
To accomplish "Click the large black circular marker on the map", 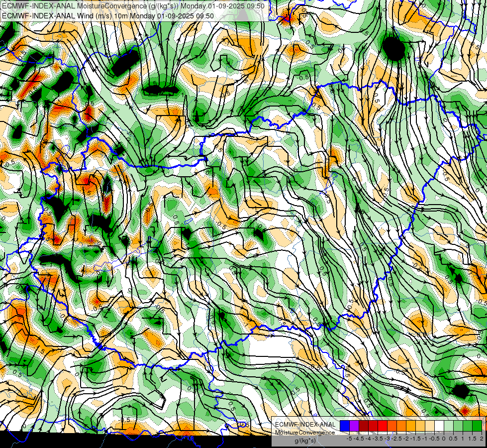I will pos(394,49).
